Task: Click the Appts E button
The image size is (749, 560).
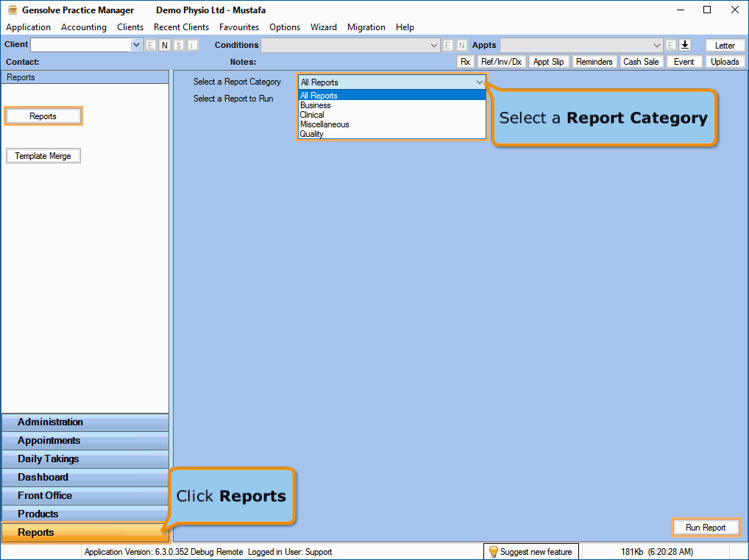Action: (671, 45)
